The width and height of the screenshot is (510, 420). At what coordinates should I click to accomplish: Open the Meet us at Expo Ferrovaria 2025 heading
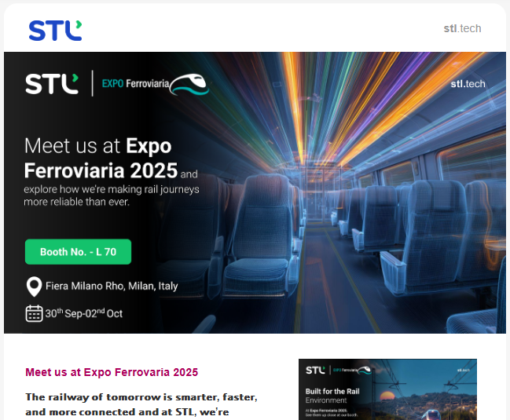112,372
